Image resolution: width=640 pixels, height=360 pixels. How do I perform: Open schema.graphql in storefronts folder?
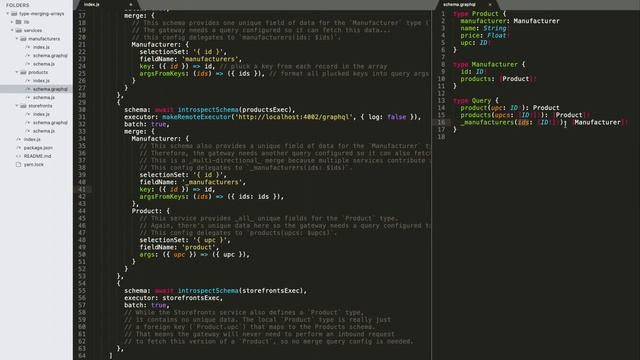(50, 122)
